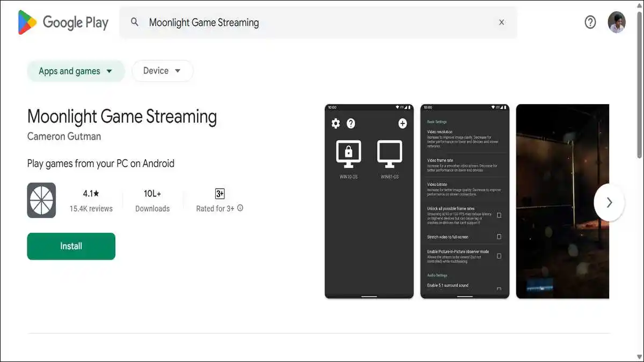Click the Moonlight app icon
The height and width of the screenshot is (362, 644).
point(41,201)
